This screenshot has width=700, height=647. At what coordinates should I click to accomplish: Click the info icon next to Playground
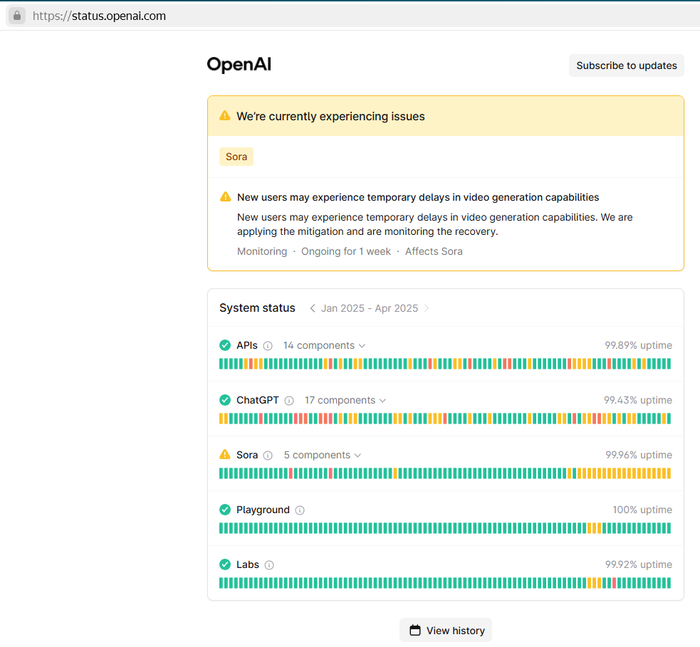tap(300, 510)
